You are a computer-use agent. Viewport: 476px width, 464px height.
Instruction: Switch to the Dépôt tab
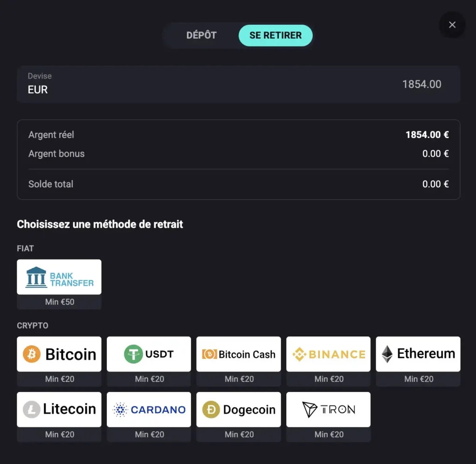tap(201, 35)
